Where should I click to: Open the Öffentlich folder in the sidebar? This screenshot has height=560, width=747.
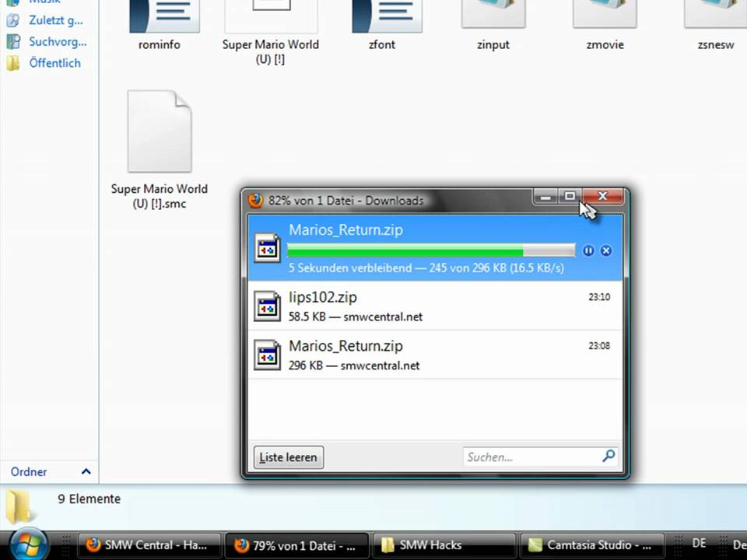(x=44, y=63)
